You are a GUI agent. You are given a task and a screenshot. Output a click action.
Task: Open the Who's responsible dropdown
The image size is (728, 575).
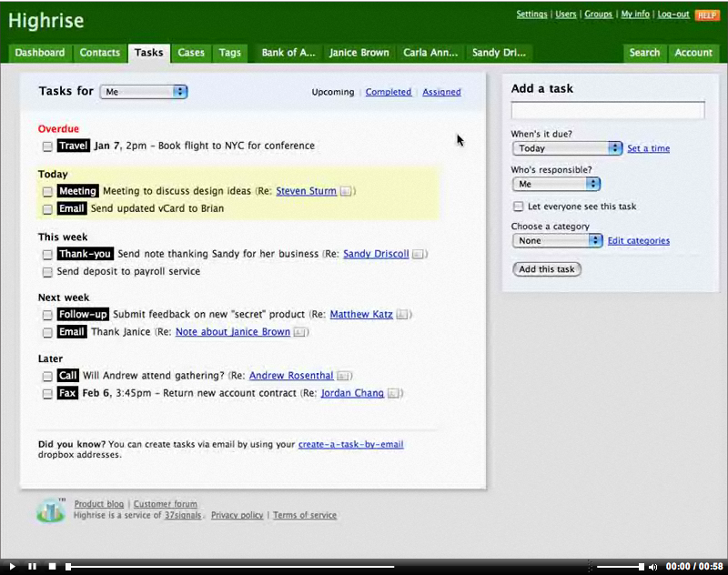tap(556, 185)
